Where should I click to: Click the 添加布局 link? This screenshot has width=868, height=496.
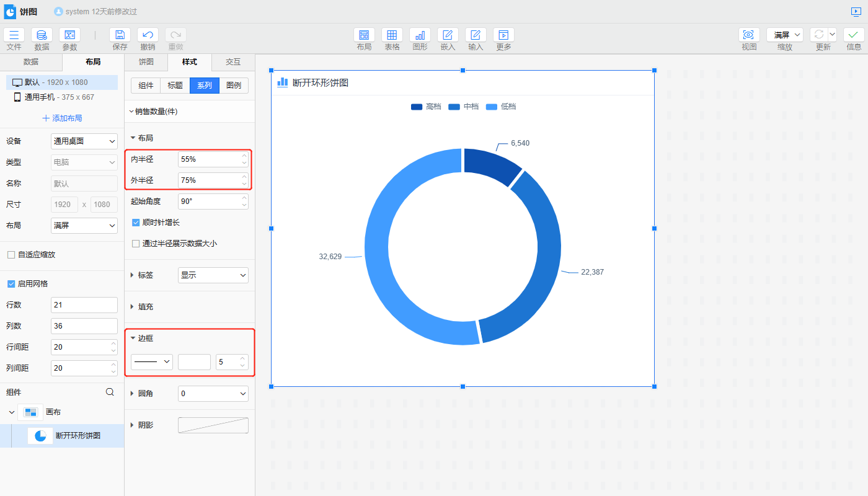[x=62, y=118]
